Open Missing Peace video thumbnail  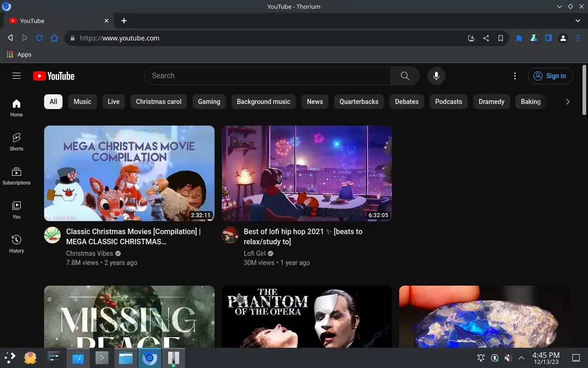coord(129,316)
